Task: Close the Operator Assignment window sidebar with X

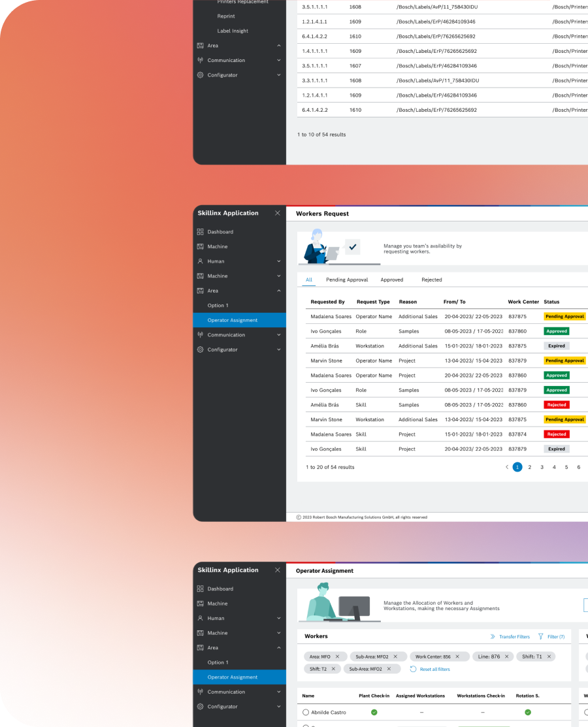Action: tap(277, 570)
